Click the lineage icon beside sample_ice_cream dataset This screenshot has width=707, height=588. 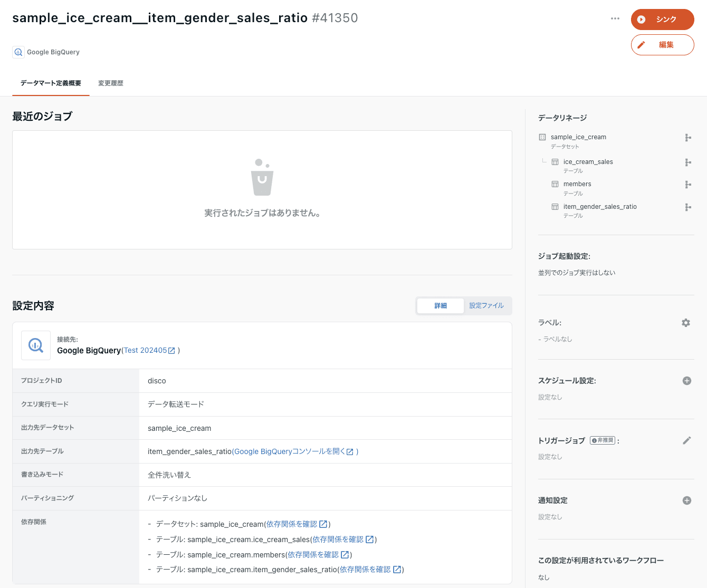click(x=688, y=138)
